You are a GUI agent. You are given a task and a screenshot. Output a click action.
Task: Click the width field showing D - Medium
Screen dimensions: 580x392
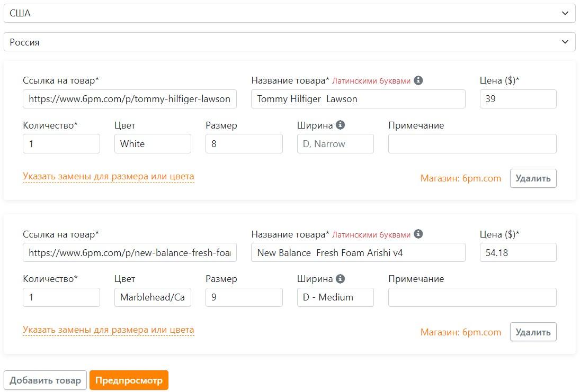pos(335,297)
